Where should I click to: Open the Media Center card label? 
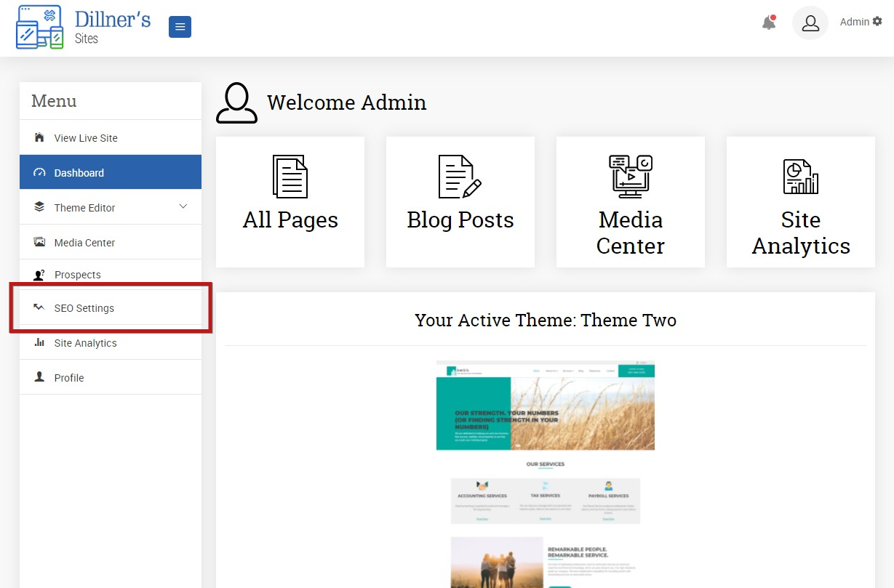631,233
